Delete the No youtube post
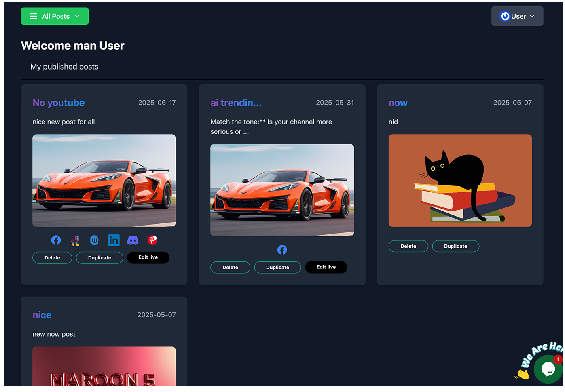 (52, 258)
